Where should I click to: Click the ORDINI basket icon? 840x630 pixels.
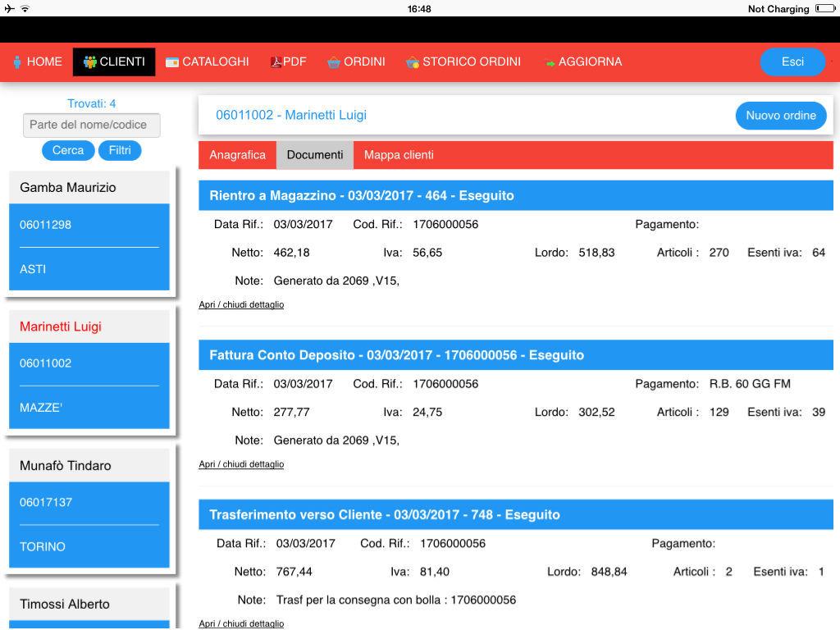pos(334,62)
